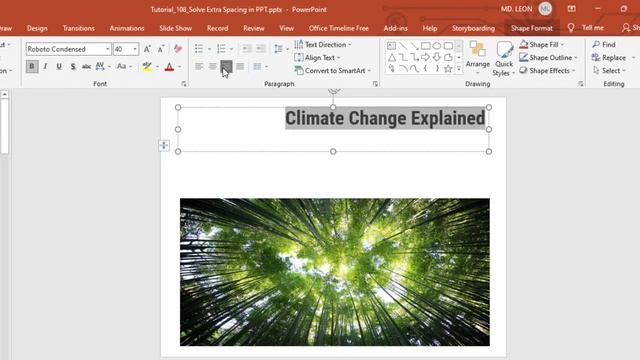The image size is (640, 360).
Task: Select the Triangle shape
Action: pyautogui.click(x=391, y=57)
